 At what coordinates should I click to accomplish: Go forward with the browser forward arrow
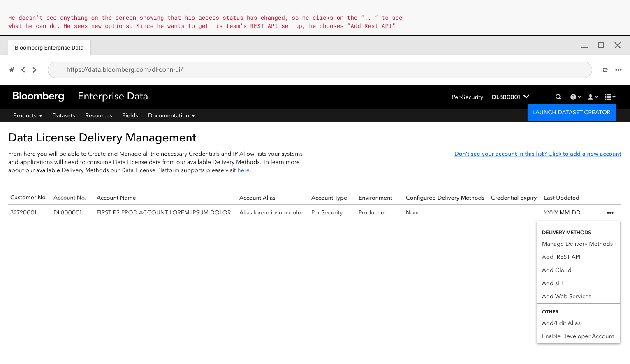click(x=35, y=70)
